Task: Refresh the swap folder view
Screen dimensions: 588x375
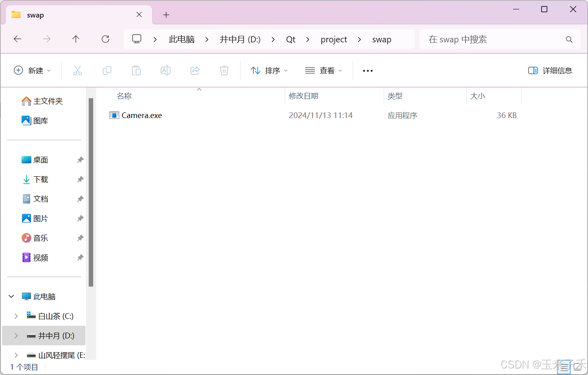Action: click(x=105, y=39)
